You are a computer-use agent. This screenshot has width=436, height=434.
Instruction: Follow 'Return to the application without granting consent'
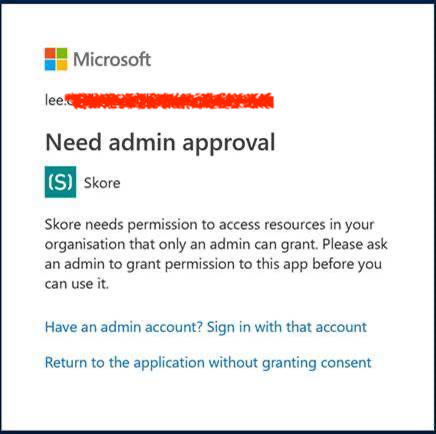[x=208, y=363]
